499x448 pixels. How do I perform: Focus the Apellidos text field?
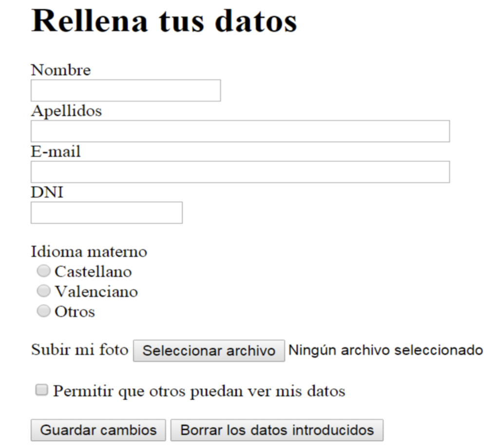tap(240, 131)
